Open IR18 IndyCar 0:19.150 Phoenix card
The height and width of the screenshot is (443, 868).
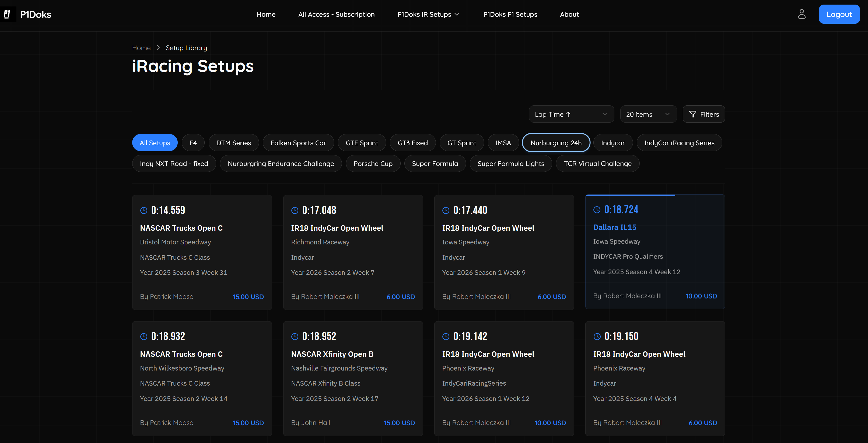click(655, 378)
